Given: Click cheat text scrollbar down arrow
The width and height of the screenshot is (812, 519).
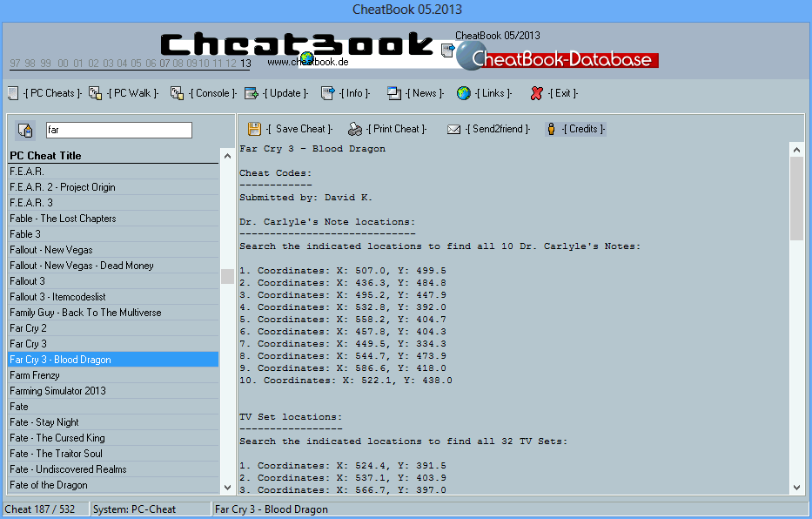Looking at the screenshot, I should point(796,487).
